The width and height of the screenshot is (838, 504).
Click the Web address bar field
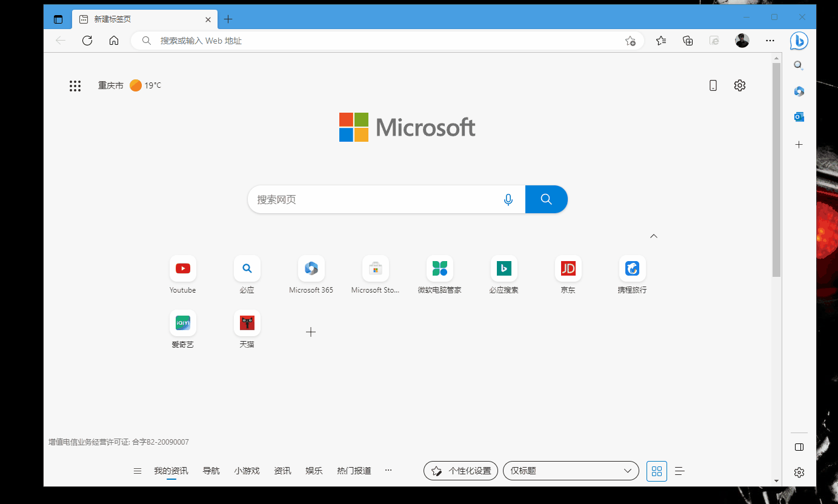(x=388, y=41)
